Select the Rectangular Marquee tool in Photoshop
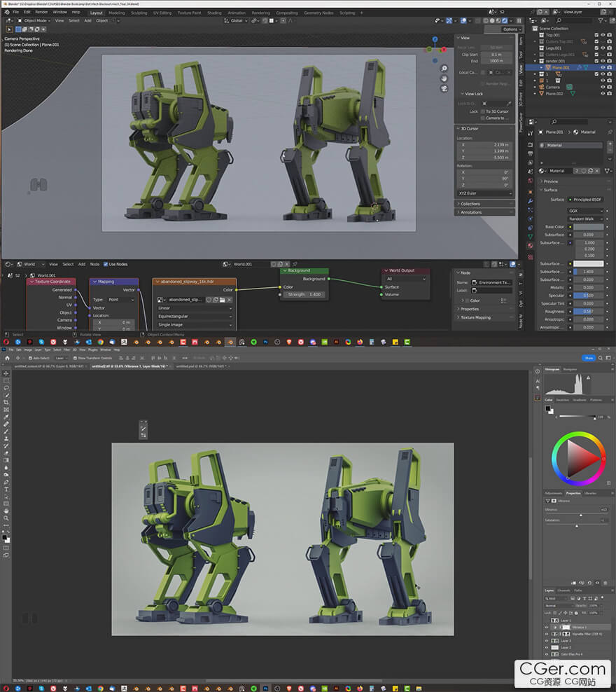Viewport: 616px width, 692px height. click(x=6, y=380)
